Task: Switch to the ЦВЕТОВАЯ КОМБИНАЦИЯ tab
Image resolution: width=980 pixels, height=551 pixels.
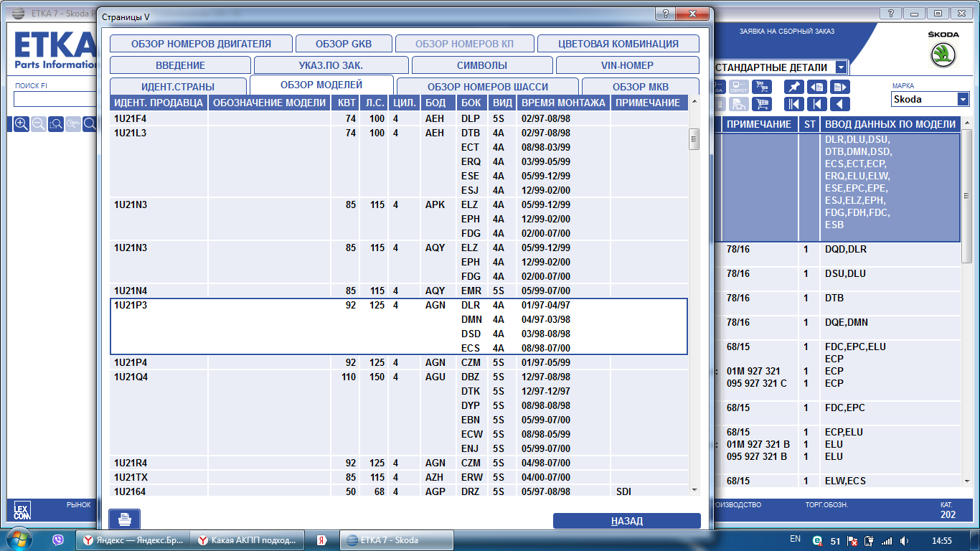Action: pos(618,44)
